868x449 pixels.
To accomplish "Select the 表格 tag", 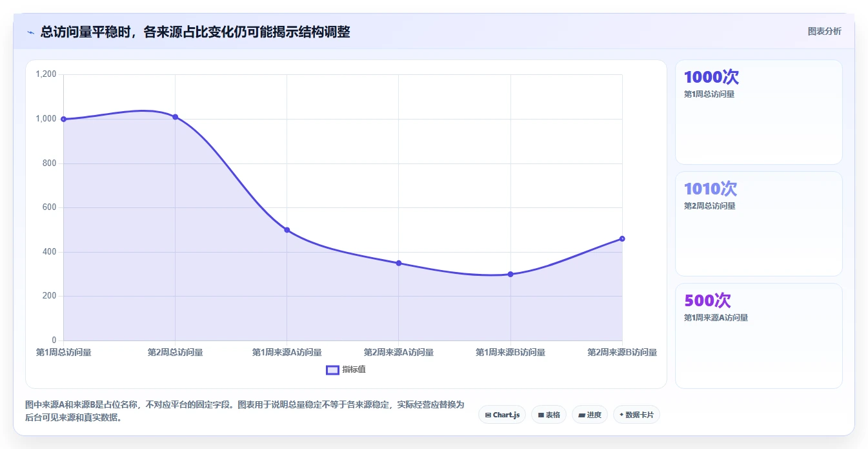I will pos(549,415).
